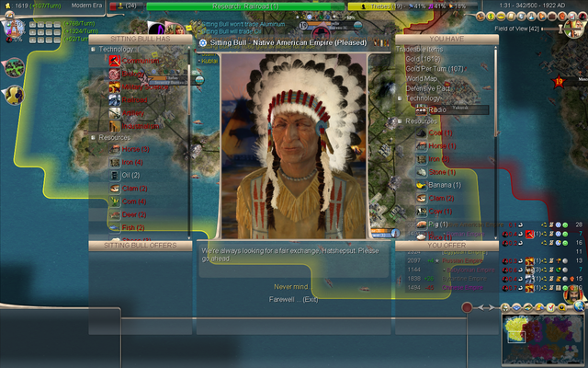Click the Corn resource icon
Viewport: 588px width, 368px height.
(x=114, y=201)
